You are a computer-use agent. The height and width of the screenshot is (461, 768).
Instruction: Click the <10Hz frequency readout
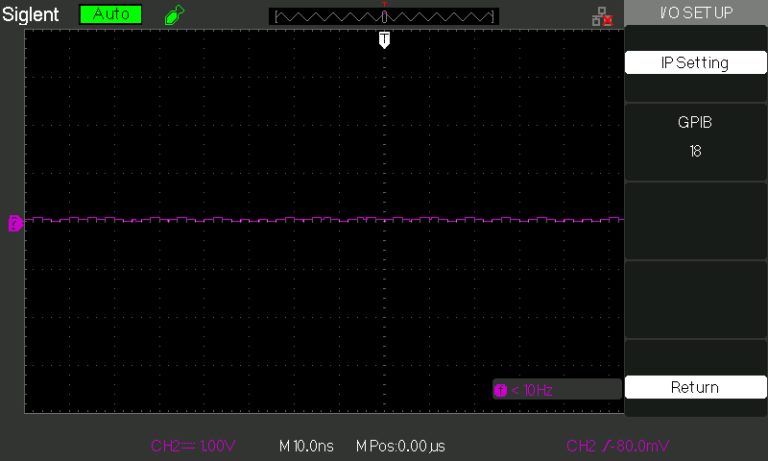pos(532,389)
